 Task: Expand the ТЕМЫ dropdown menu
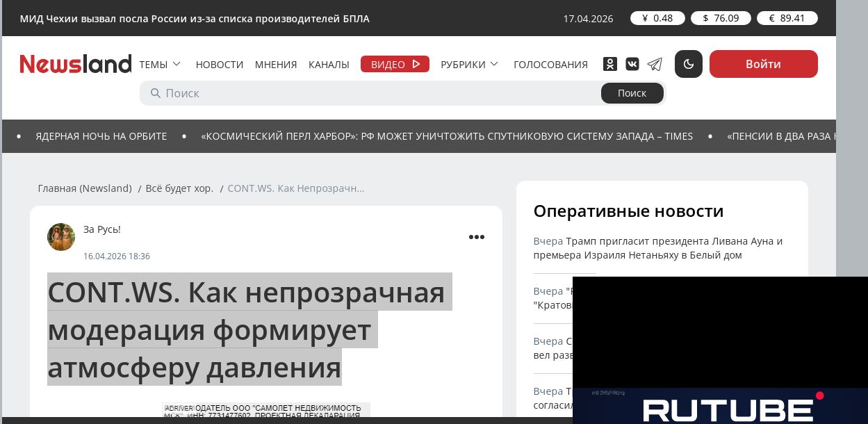click(160, 65)
